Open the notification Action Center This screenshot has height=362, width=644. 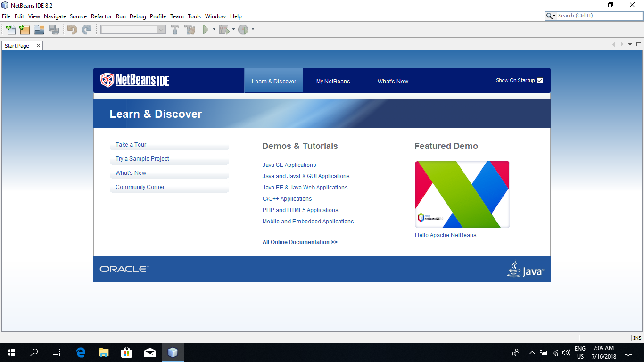tap(628, 352)
